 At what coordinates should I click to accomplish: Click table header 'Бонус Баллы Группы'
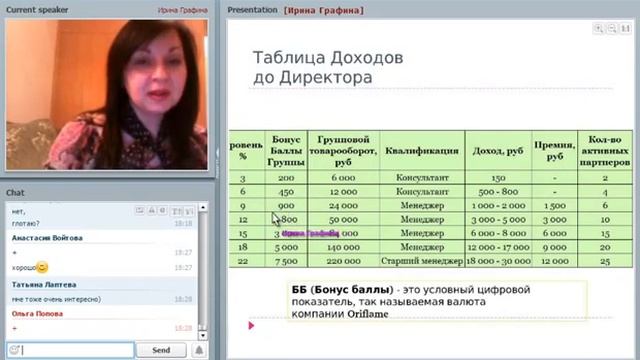click(x=286, y=151)
